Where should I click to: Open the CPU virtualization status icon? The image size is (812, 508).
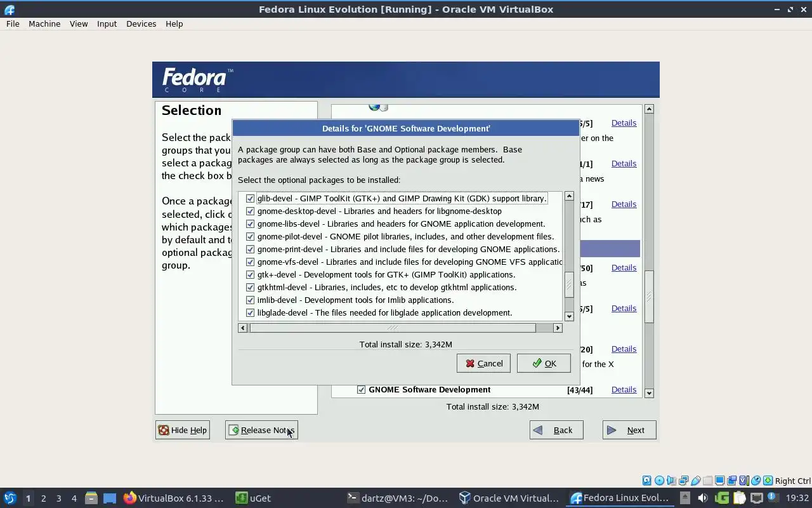744,481
